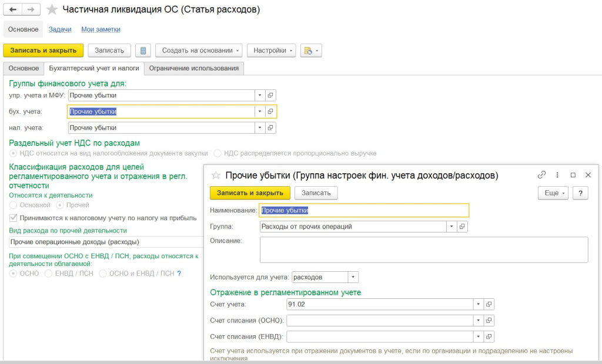602x364 pixels.
Task: Open the Счет списания (ОСНО) linked item
Action: pyautogui.click(x=489, y=321)
